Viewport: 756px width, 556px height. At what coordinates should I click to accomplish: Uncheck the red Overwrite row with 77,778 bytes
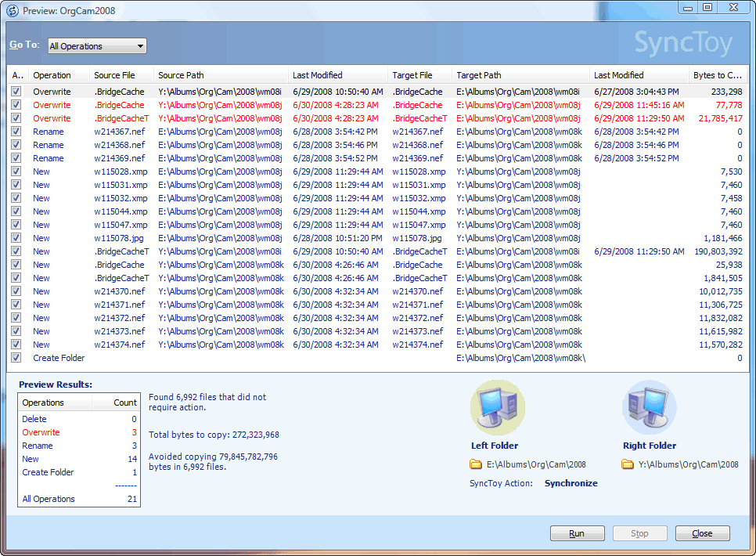(16, 105)
